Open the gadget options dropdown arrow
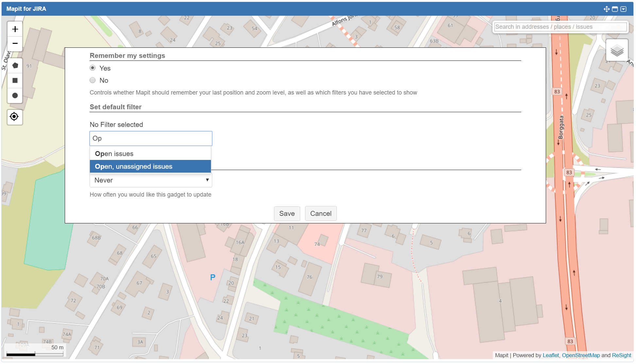This screenshot has width=636, height=364. pyautogui.click(x=624, y=9)
